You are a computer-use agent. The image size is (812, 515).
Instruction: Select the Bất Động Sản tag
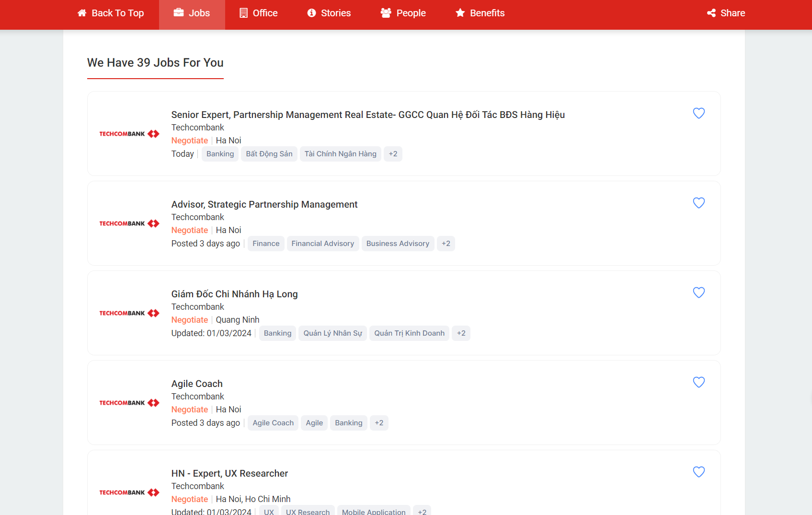click(269, 154)
